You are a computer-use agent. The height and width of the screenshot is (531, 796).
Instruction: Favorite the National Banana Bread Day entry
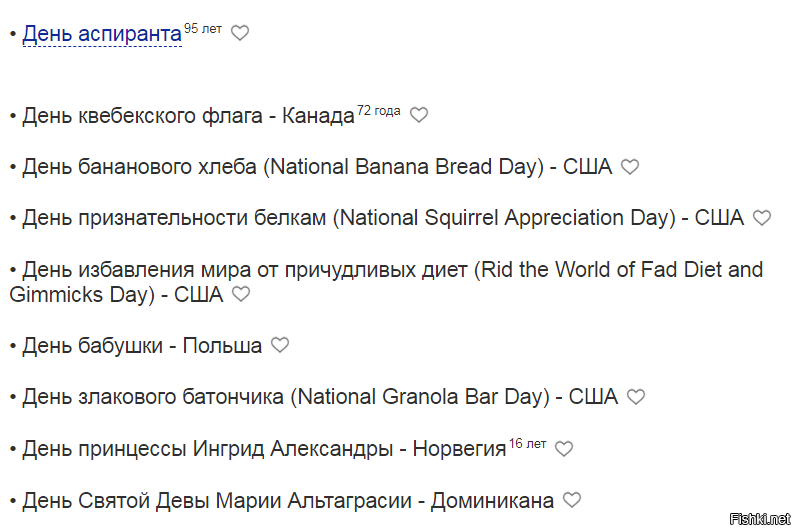[630, 167]
